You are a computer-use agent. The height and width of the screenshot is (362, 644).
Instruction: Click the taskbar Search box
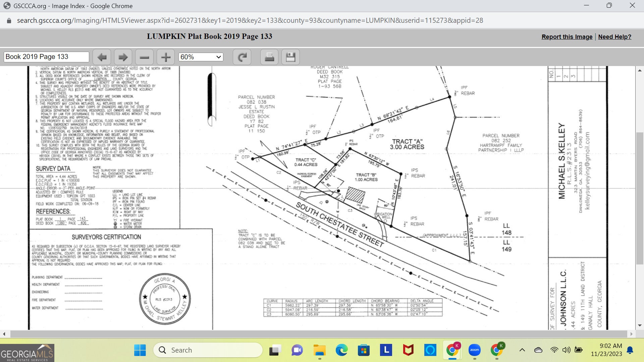click(208, 350)
